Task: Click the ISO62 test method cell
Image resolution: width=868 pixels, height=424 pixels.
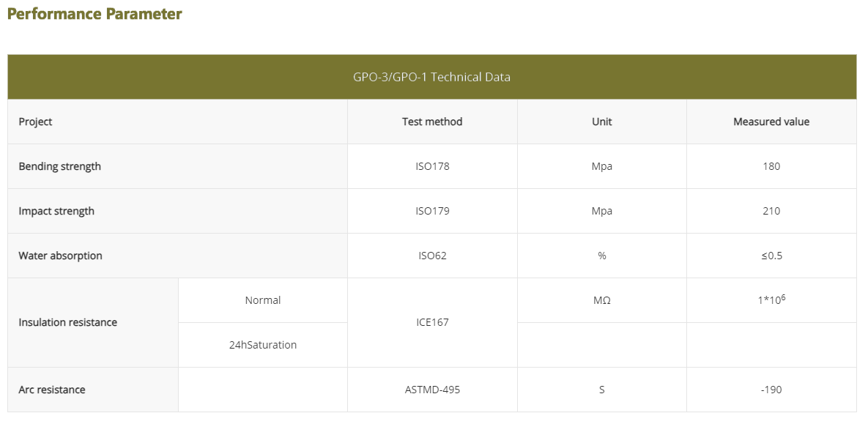Action: tap(432, 256)
